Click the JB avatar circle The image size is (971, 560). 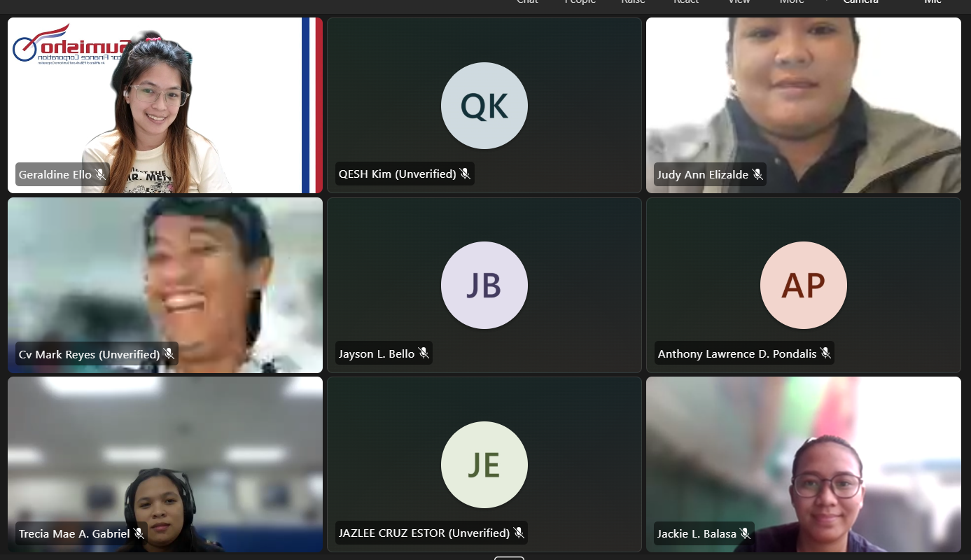(x=484, y=285)
